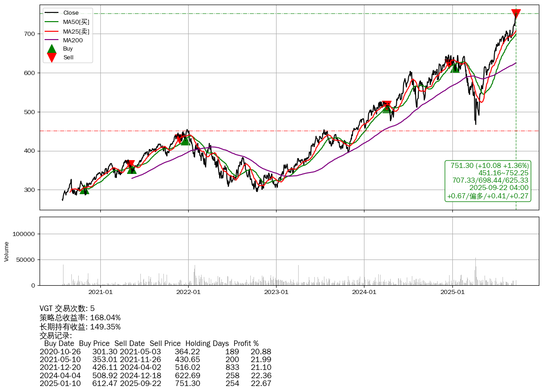Click the 2021-01 date tick label
Screen dimensions: 543x392
100,292
